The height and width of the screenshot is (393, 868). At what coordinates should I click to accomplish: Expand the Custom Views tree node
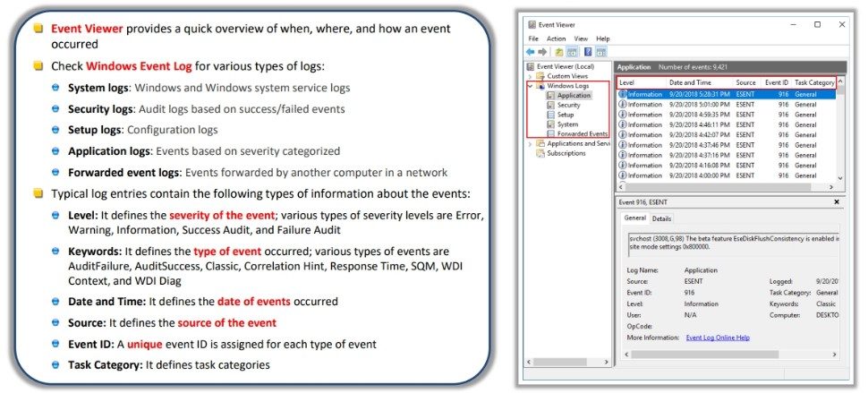click(x=531, y=76)
